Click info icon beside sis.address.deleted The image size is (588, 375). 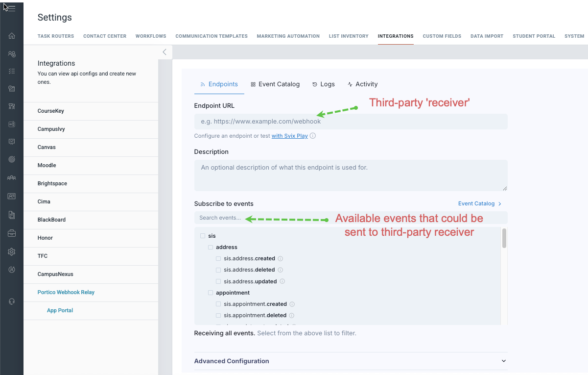(x=280, y=270)
